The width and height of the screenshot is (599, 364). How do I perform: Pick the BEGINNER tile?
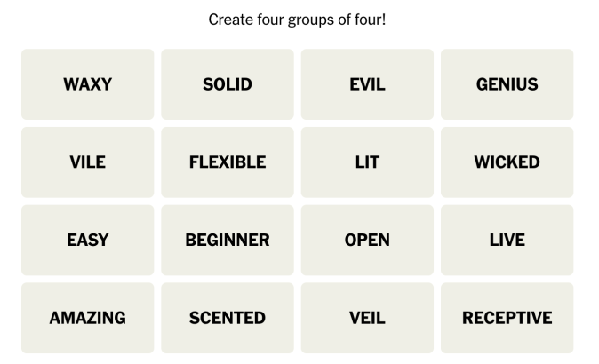point(228,240)
